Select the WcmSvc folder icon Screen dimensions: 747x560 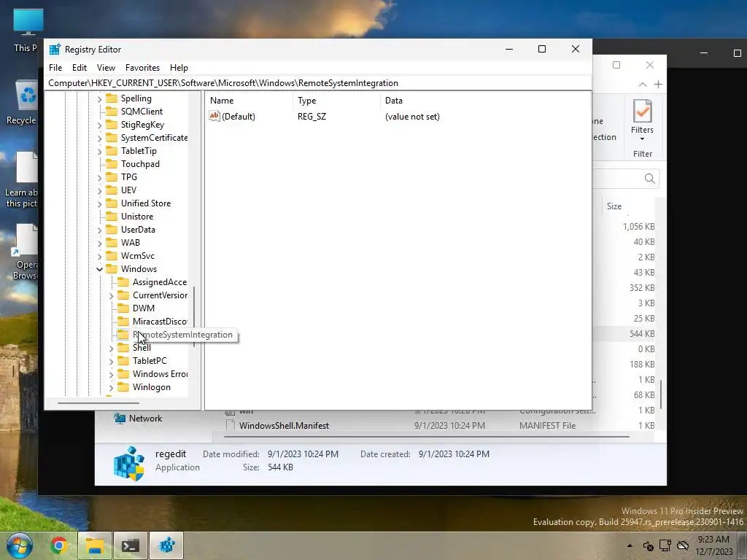[x=112, y=256]
